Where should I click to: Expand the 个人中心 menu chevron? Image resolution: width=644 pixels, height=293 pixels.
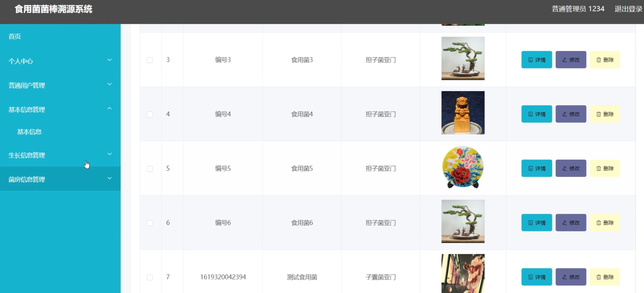pos(109,60)
